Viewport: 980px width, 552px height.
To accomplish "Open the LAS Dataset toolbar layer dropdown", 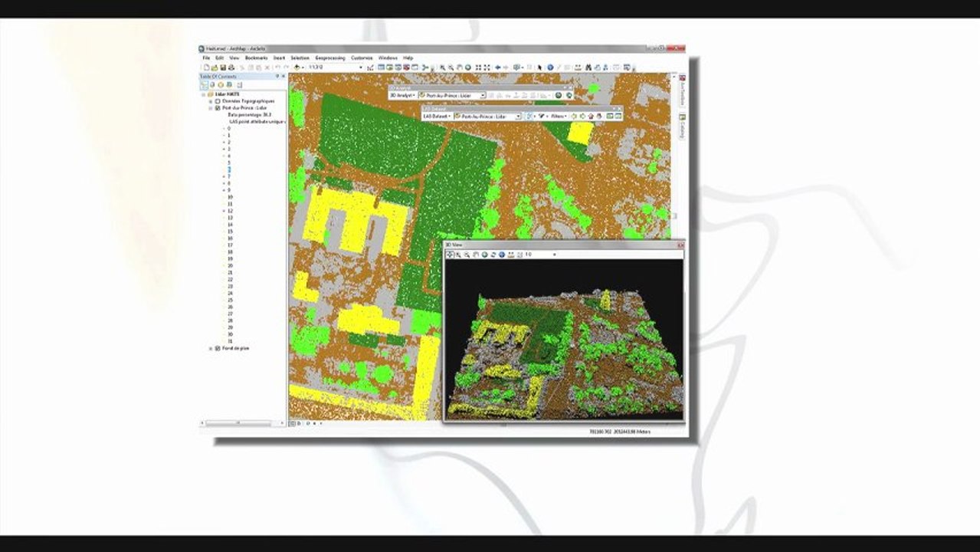I will (x=518, y=116).
